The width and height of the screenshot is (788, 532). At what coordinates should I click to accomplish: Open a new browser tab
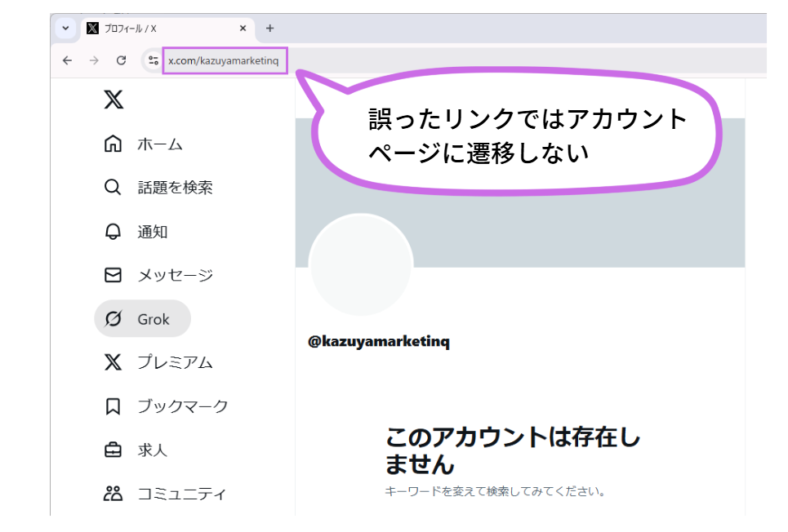[270, 29]
